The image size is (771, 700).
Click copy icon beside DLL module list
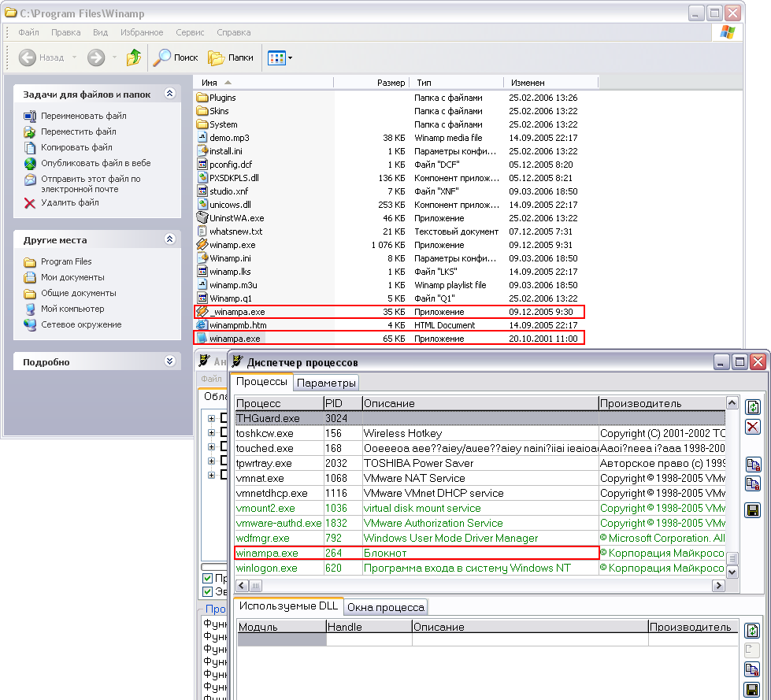752,669
